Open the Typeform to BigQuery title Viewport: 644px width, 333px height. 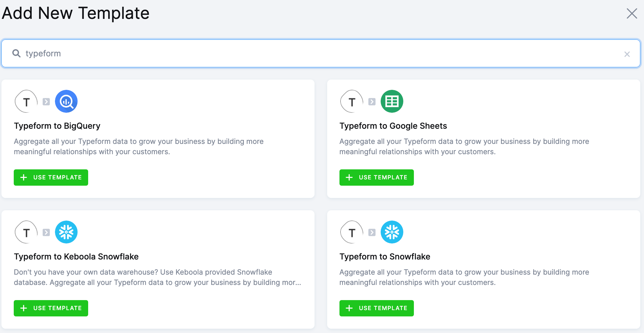57,126
